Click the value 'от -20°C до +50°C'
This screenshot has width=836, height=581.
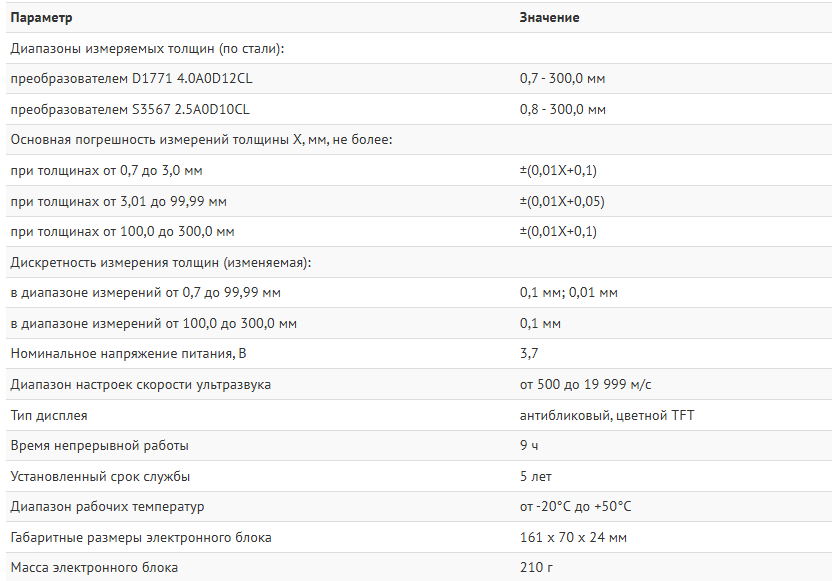pos(575,507)
